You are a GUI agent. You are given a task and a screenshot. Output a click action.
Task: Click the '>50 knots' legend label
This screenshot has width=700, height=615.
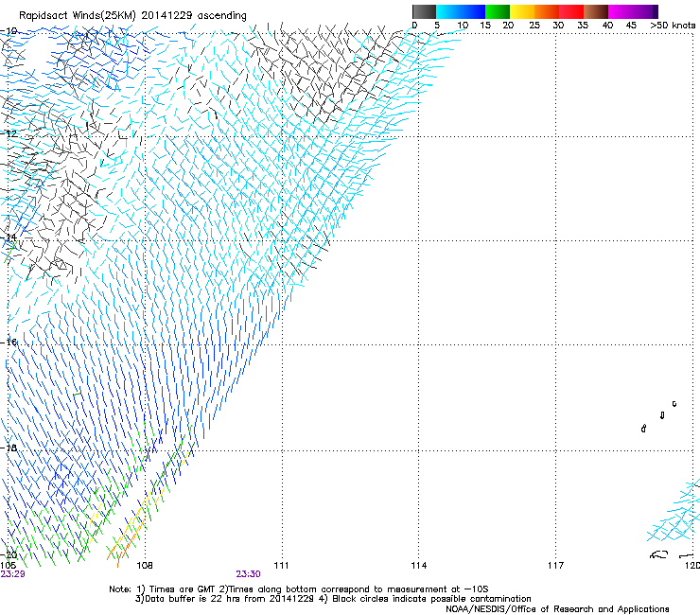coord(673,26)
